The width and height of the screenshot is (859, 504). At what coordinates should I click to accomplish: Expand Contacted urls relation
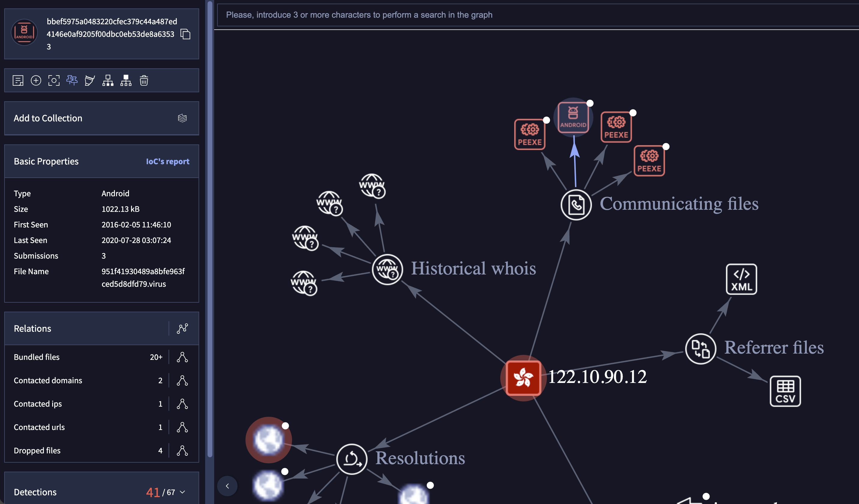(x=182, y=427)
